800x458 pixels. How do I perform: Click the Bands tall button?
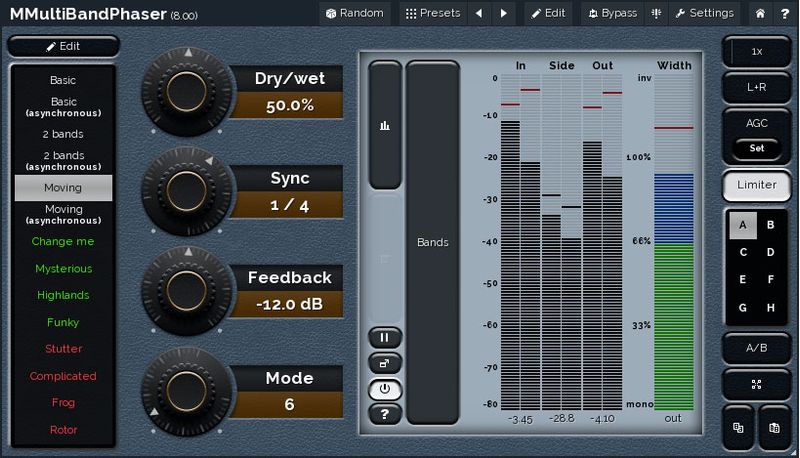coord(433,242)
